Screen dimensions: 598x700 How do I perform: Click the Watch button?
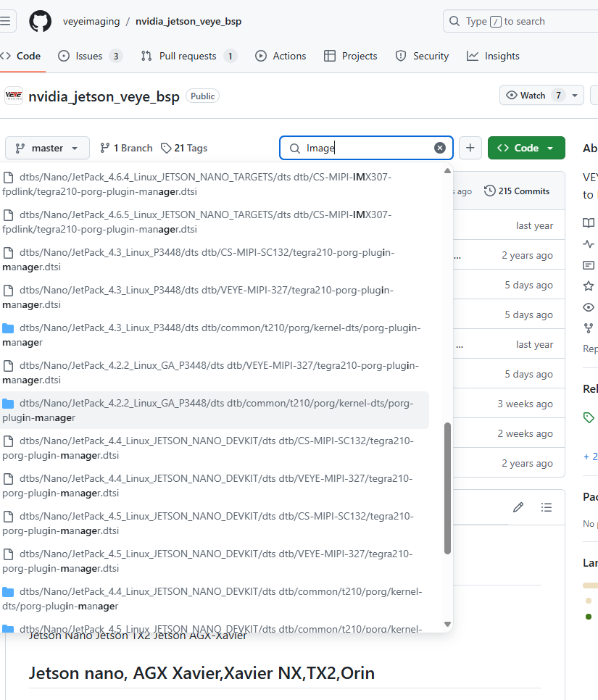point(533,96)
